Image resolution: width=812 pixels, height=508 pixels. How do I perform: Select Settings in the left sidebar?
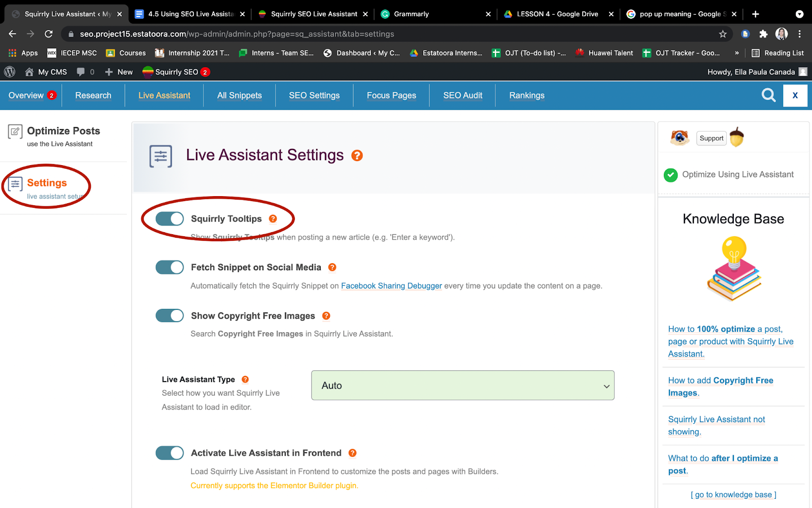click(x=47, y=188)
